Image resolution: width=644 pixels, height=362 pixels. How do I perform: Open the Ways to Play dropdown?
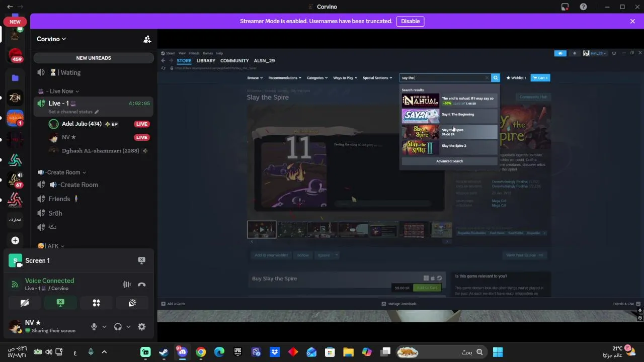pos(345,78)
